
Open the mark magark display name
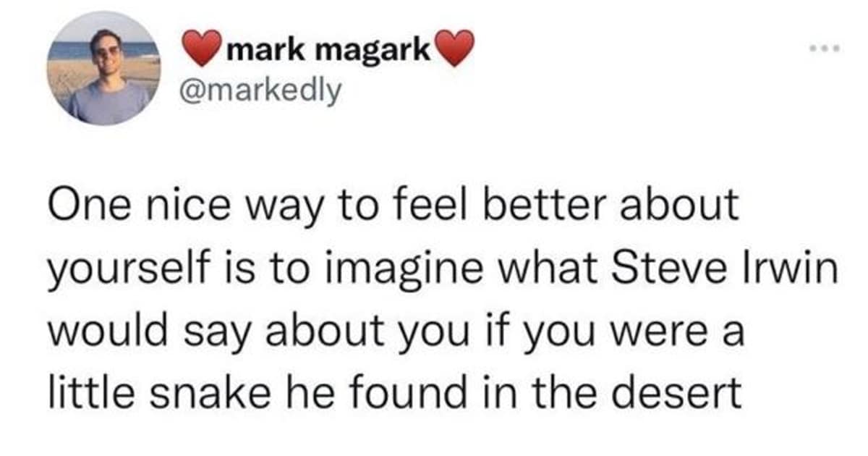329,50
